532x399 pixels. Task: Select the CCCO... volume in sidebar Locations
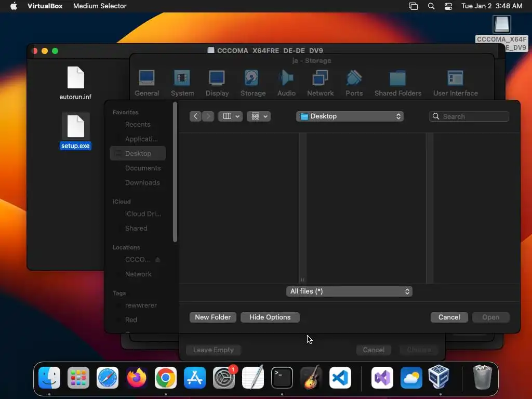coord(137,260)
